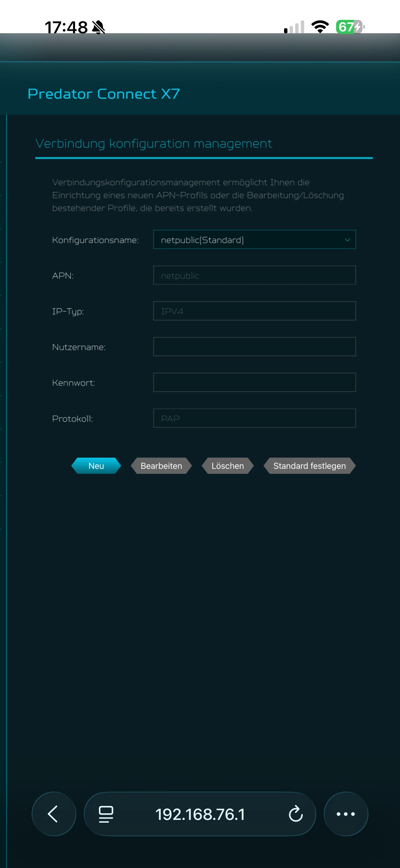Tap the cellular signal bars icon

coord(294,27)
